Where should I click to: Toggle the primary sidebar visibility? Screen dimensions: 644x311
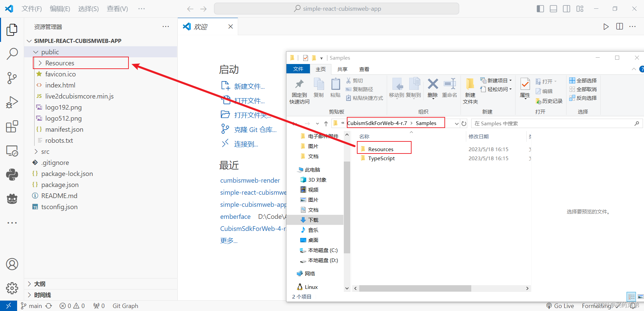point(540,8)
